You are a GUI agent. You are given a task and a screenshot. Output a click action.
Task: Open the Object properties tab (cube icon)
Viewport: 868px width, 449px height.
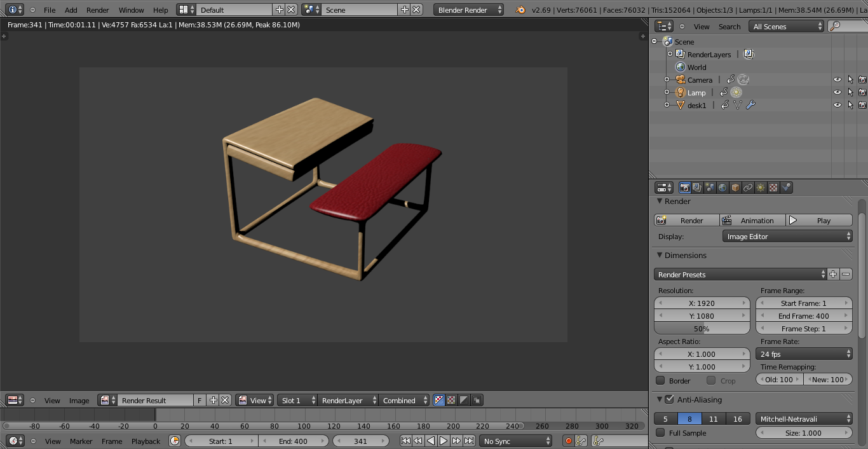[735, 188]
